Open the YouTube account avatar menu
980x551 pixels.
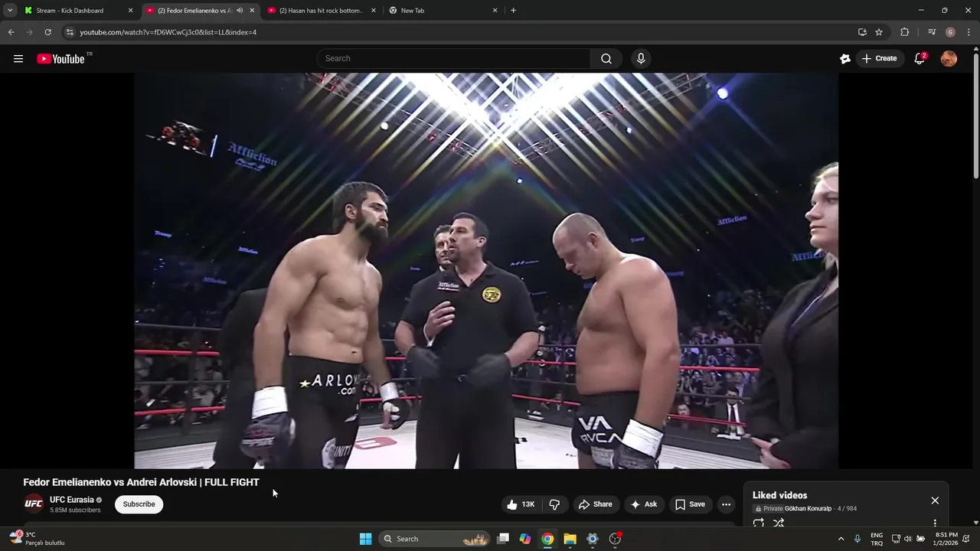click(949, 59)
